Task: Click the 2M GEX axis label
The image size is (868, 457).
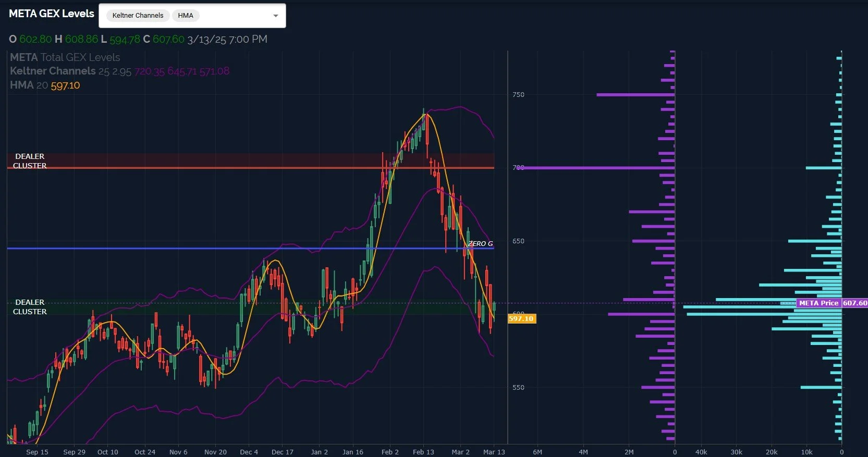Action: (629, 452)
